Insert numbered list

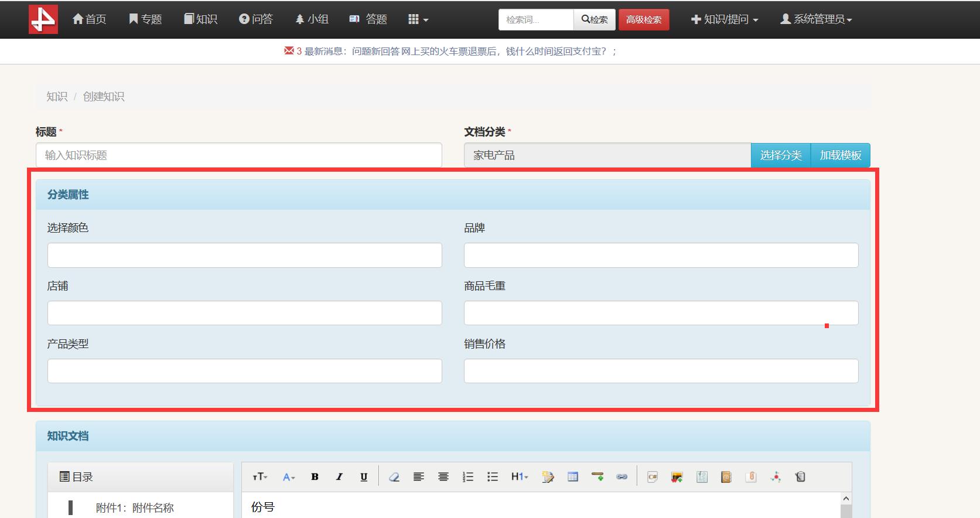click(x=468, y=477)
